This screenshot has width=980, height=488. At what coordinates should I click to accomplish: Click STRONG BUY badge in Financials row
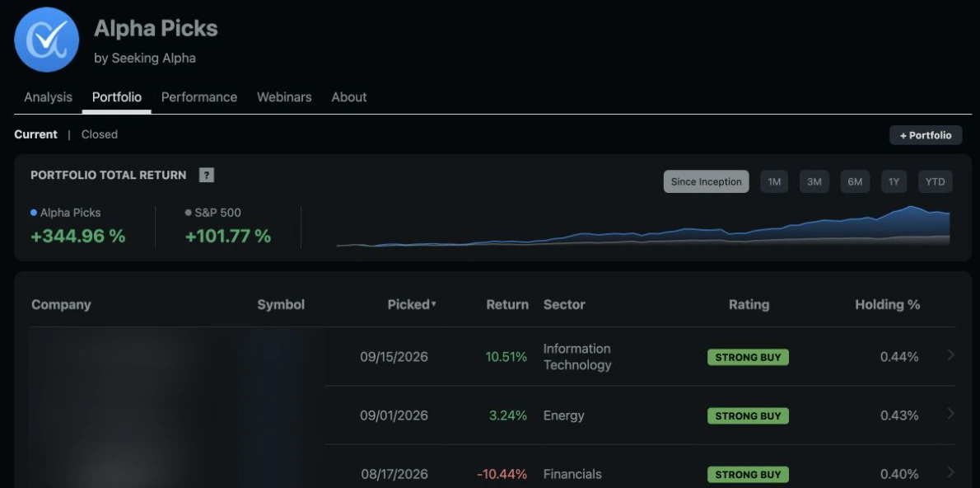pos(748,474)
